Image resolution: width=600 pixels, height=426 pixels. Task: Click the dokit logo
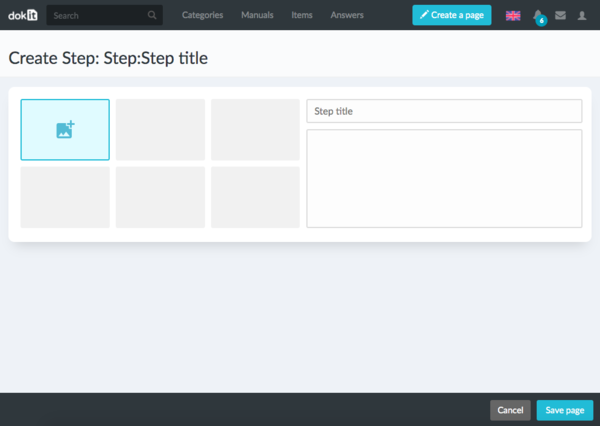(x=23, y=15)
